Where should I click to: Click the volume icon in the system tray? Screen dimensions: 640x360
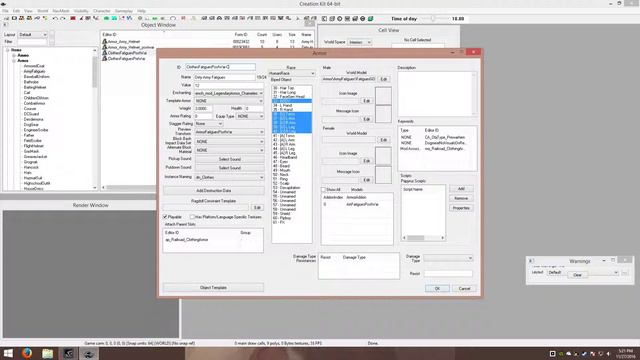pyautogui.click(x=608, y=353)
